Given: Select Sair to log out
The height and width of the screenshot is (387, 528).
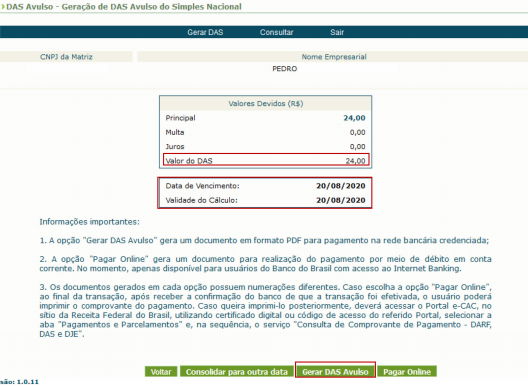Looking at the screenshot, I should pos(337,32).
